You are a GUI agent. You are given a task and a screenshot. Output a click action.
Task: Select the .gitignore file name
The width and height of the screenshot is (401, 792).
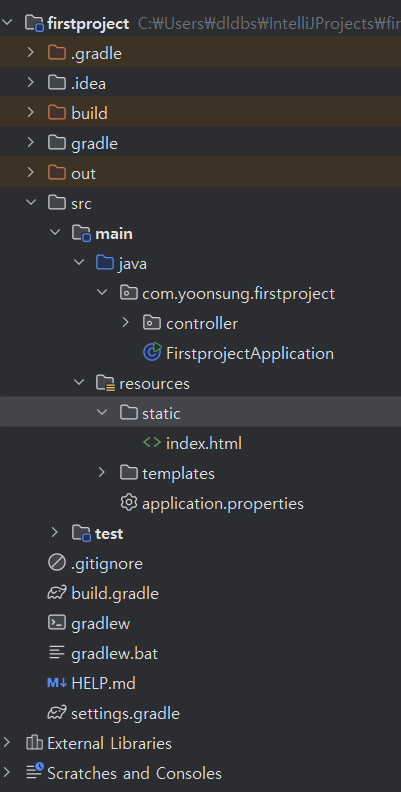pyautogui.click(x=107, y=564)
